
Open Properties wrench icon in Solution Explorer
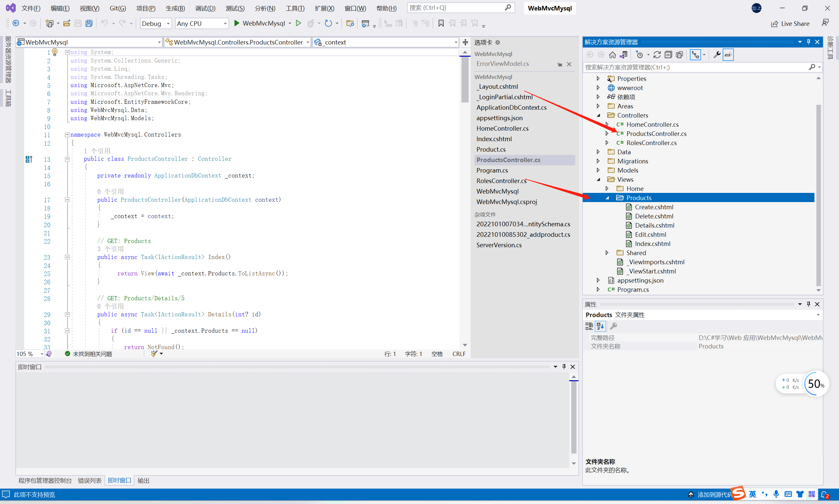[x=717, y=55]
